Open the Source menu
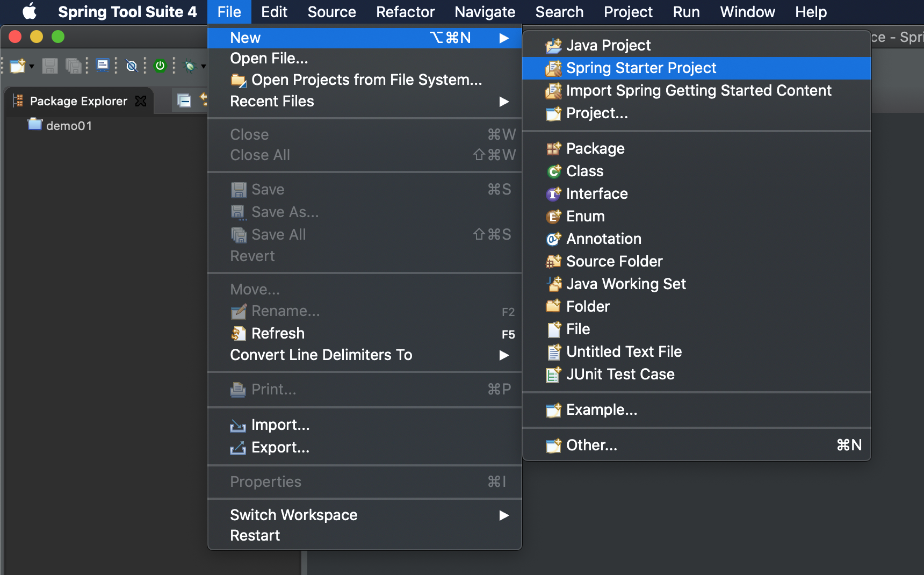Viewport: 924px width, 575px height. click(x=331, y=12)
